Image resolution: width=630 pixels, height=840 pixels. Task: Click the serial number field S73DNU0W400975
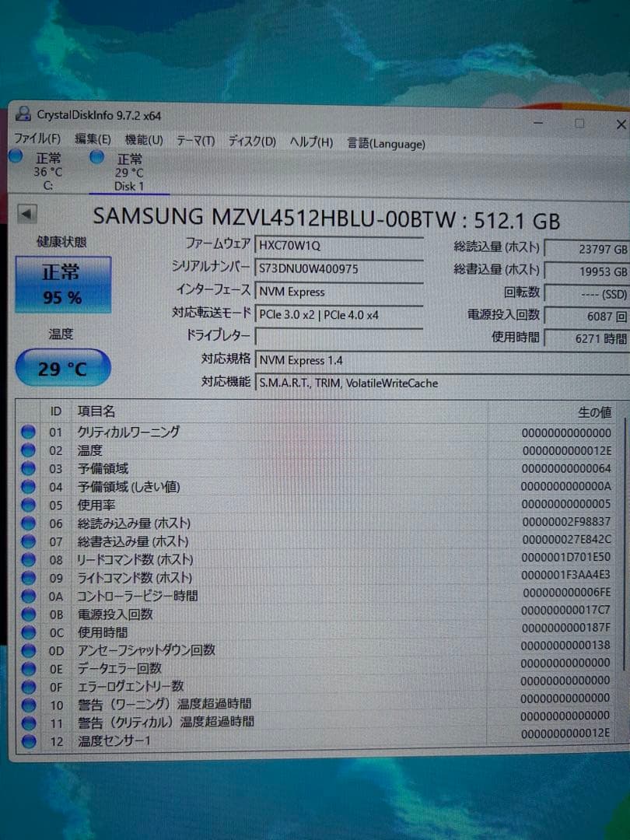[x=338, y=268]
